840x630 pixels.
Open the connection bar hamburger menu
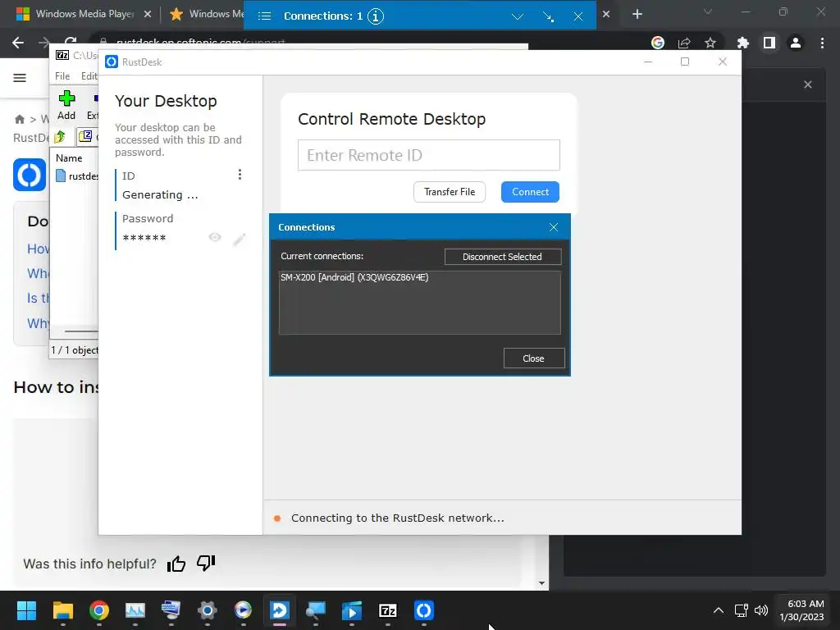[x=265, y=16]
